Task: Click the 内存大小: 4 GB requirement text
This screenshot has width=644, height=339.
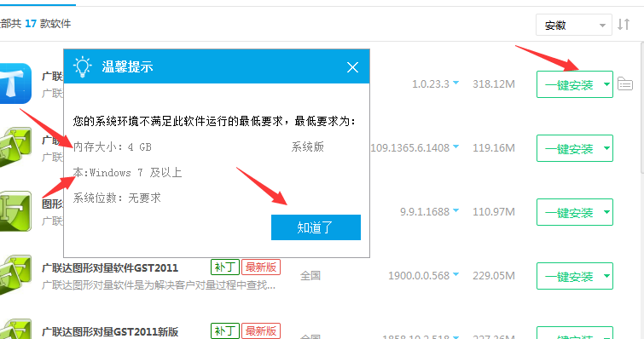Action: click(112, 147)
